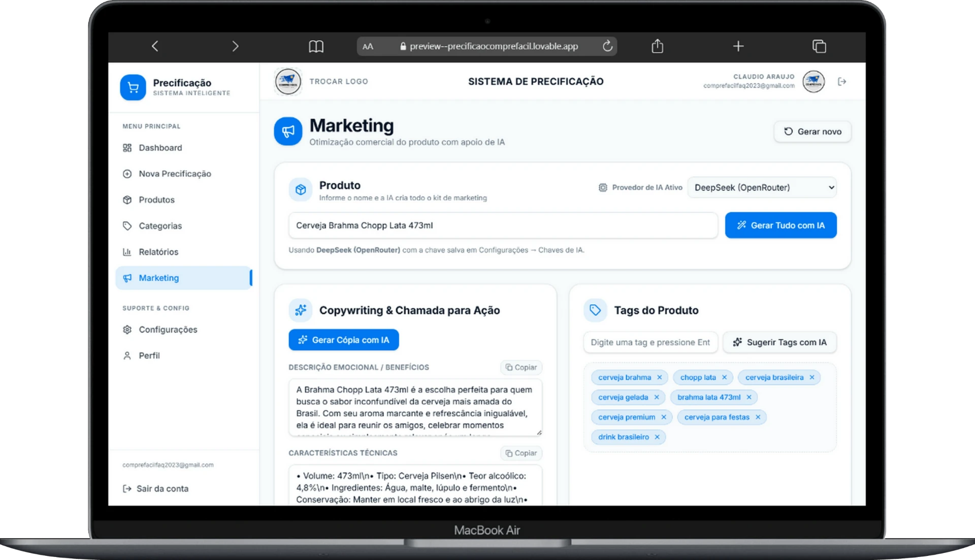
Task: Remove the cerveja gelada tag
Action: pos(657,397)
